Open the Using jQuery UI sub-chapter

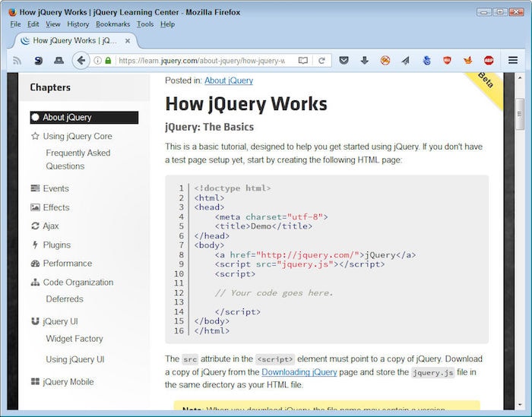[x=75, y=359]
